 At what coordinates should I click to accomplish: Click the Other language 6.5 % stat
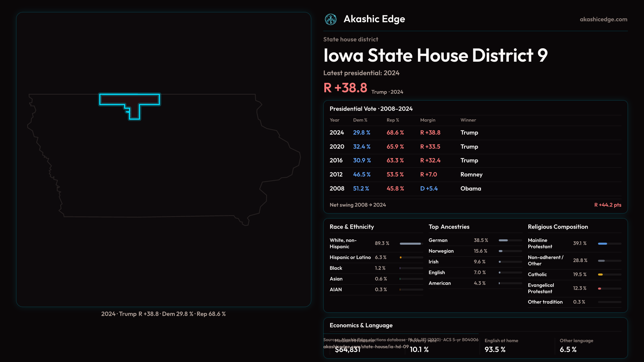568,350
